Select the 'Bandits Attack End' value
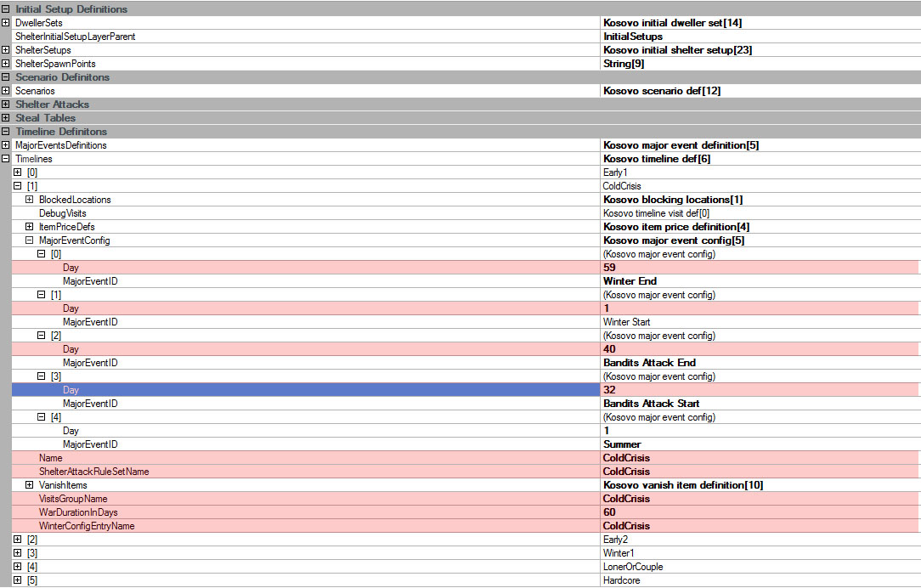 tap(649, 363)
